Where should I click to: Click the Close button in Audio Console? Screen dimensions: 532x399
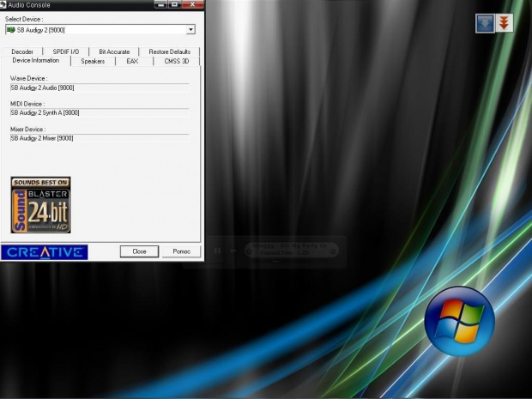[x=139, y=251]
